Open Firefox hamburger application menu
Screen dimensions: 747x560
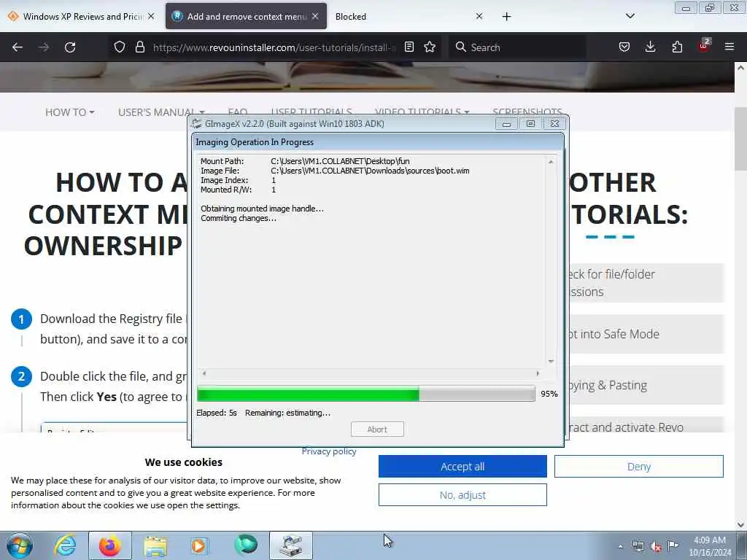click(x=729, y=47)
